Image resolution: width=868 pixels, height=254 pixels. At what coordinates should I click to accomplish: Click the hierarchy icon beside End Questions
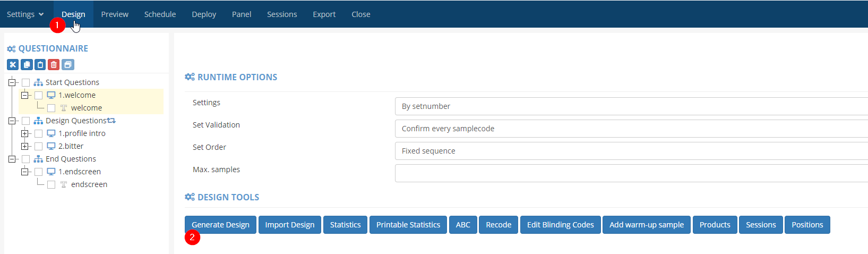38,159
